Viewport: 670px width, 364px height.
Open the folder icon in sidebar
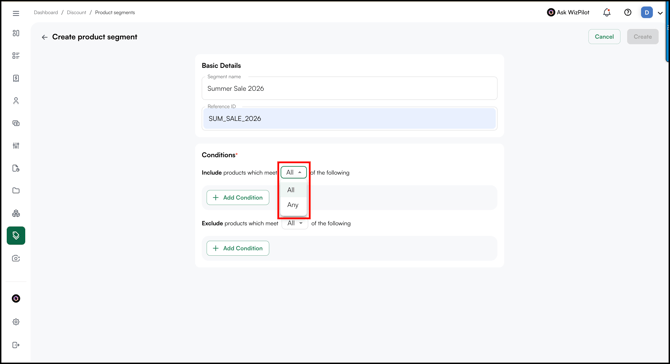[x=16, y=191]
